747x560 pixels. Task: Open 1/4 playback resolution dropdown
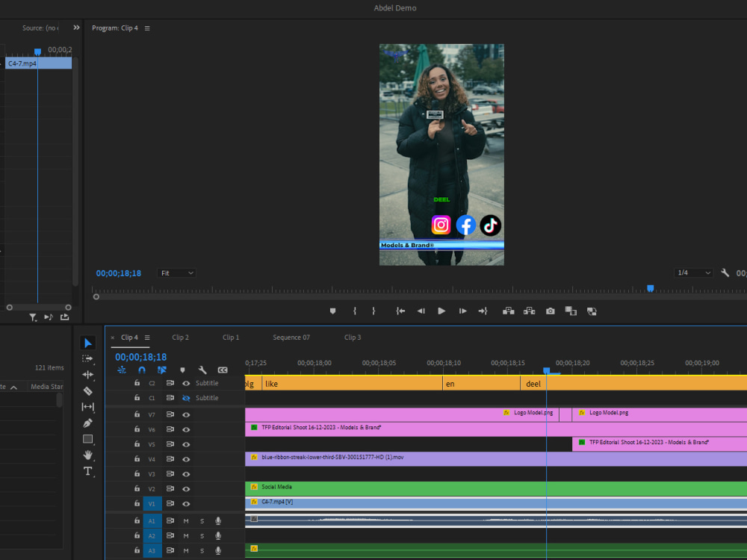click(694, 273)
